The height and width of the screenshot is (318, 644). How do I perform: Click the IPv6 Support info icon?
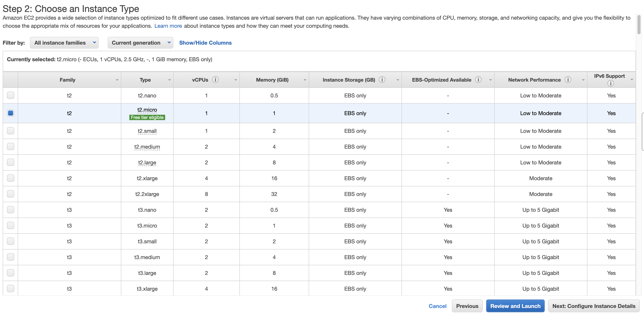point(610,84)
